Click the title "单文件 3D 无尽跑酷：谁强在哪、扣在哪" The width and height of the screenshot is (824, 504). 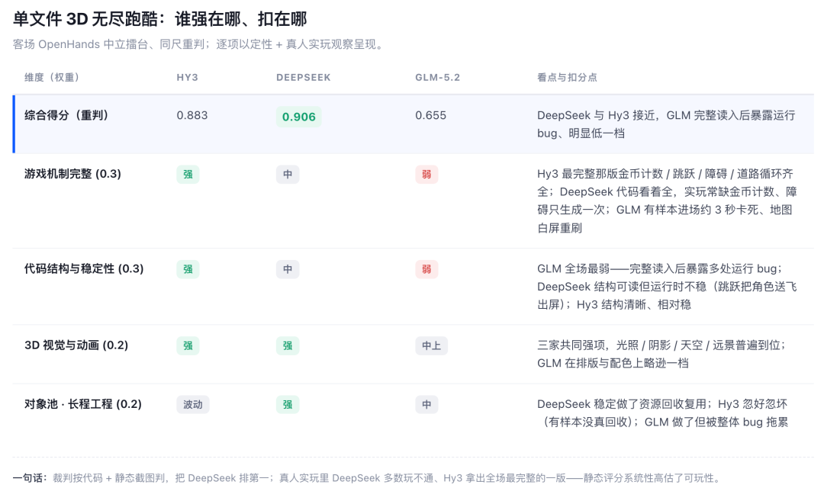159,19
